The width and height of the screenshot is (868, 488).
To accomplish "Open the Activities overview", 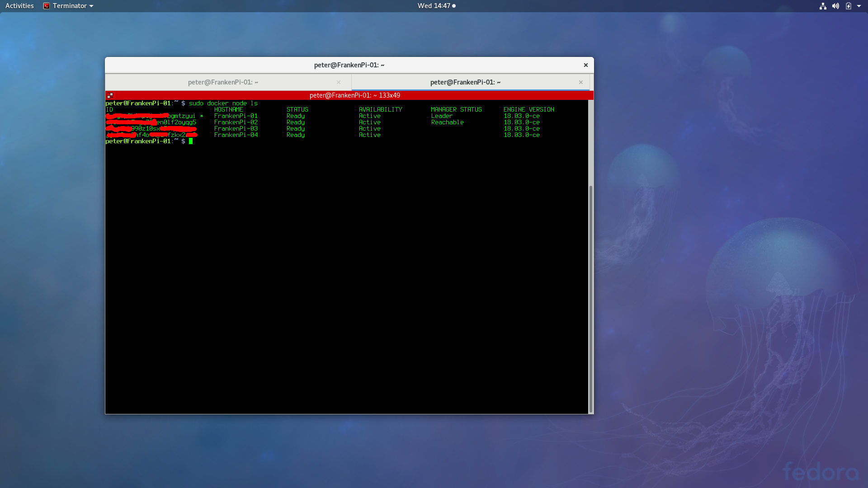I will 19,6.
